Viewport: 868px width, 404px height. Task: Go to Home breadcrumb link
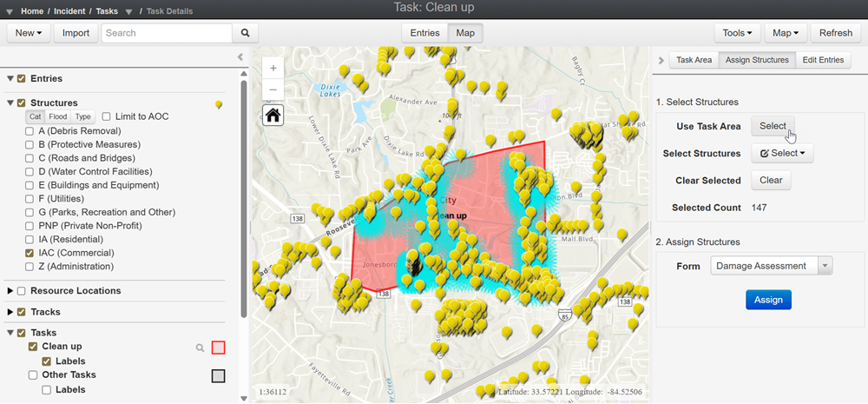pos(32,11)
